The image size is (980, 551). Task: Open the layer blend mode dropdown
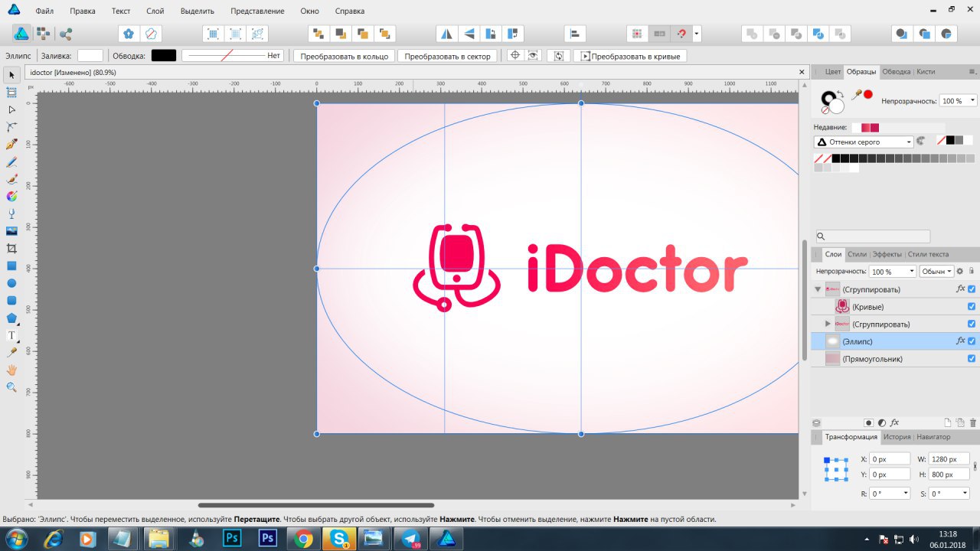pos(936,272)
